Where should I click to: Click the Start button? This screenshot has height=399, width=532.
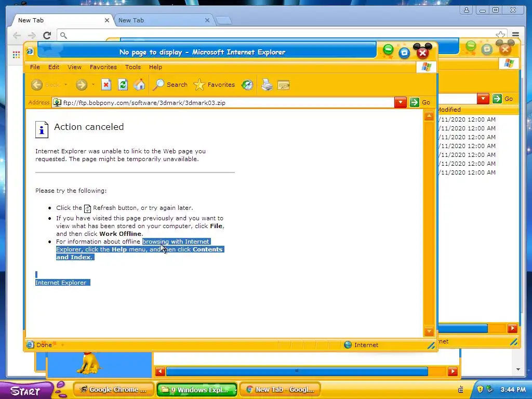point(25,391)
